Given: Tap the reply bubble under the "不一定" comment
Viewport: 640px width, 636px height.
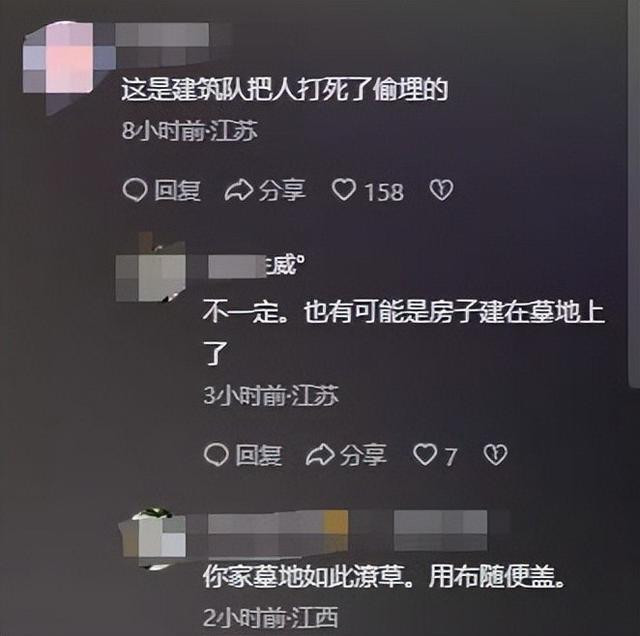Looking at the screenshot, I should [216, 455].
